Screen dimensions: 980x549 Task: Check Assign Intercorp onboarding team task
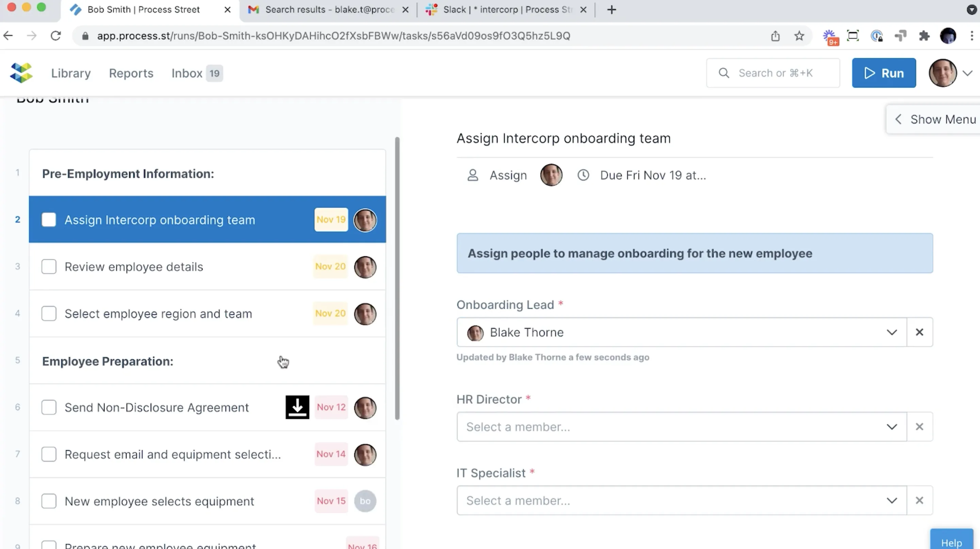49,220
